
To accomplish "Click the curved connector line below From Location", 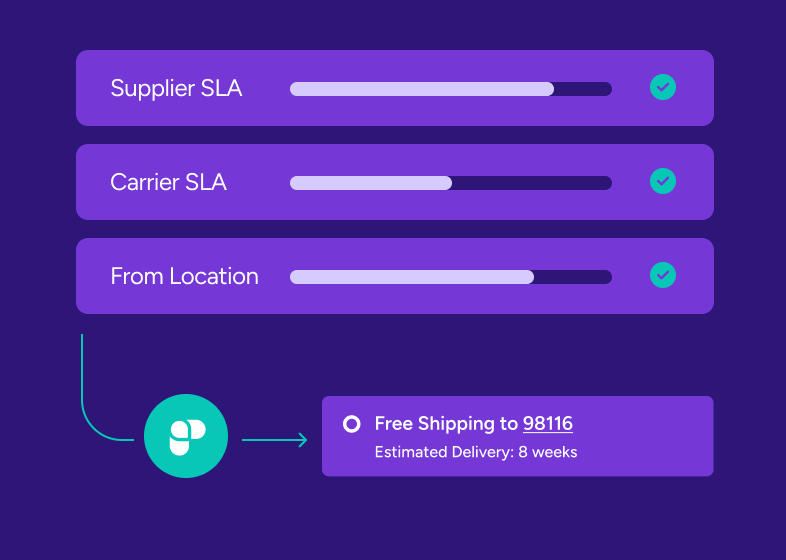I will click(x=86, y=400).
